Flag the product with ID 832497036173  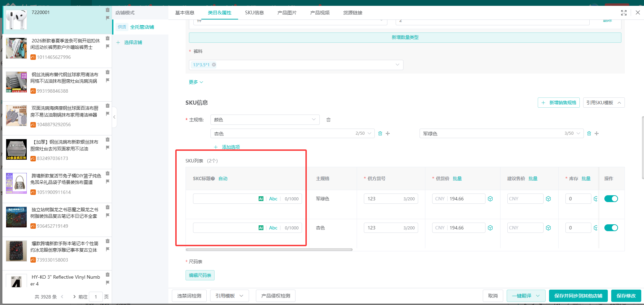pos(108,147)
